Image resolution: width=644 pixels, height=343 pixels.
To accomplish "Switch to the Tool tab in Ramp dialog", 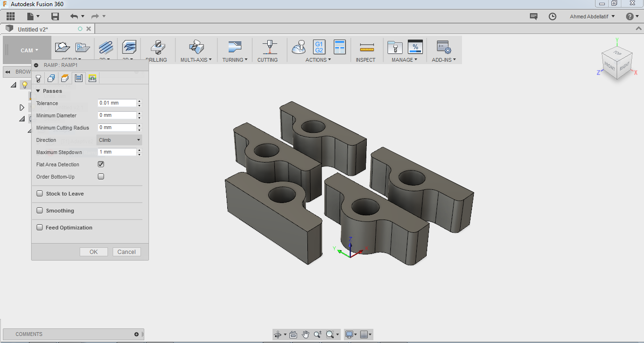I will 38,78.
